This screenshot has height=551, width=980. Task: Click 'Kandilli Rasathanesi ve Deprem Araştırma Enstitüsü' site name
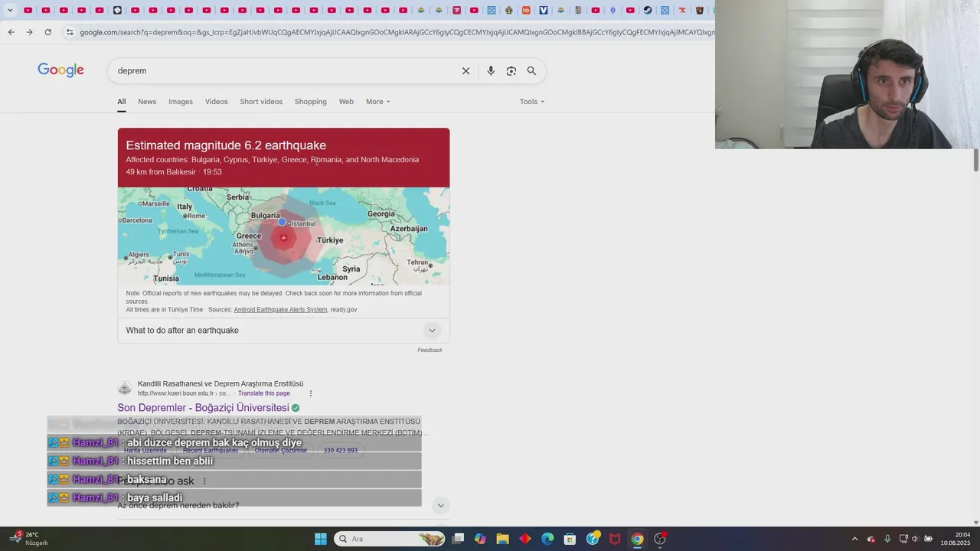coord(220,384)
